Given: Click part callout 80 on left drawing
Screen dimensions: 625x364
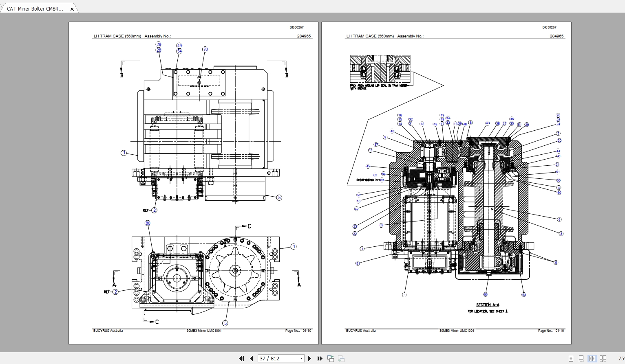Looking at the screenshot, I should pyautogui.click(x=148, y=223).
